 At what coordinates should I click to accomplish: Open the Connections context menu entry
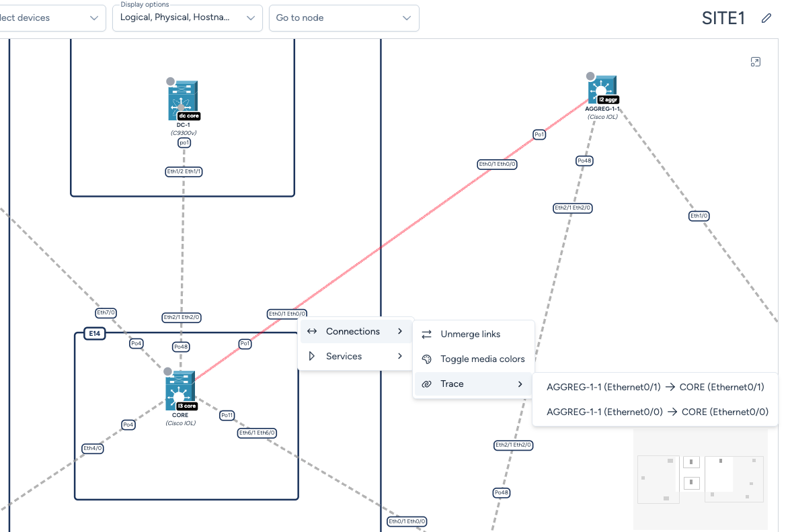tap(355, 331)
